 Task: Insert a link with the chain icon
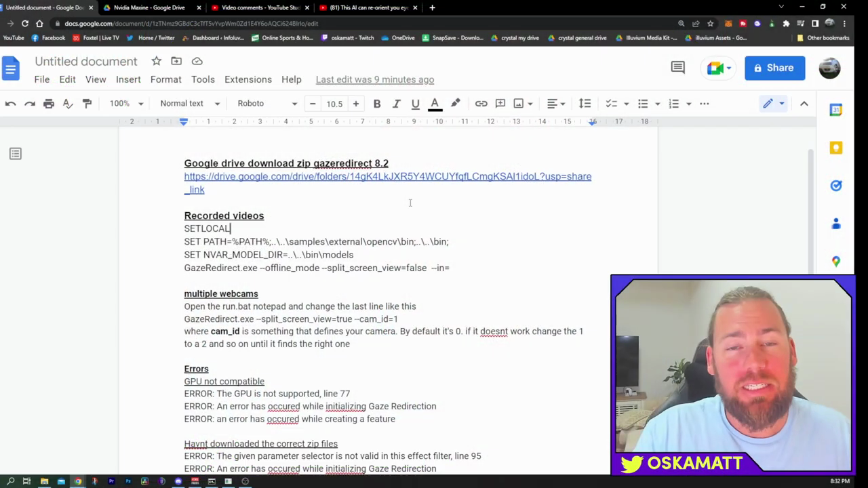tap(481, 104)
